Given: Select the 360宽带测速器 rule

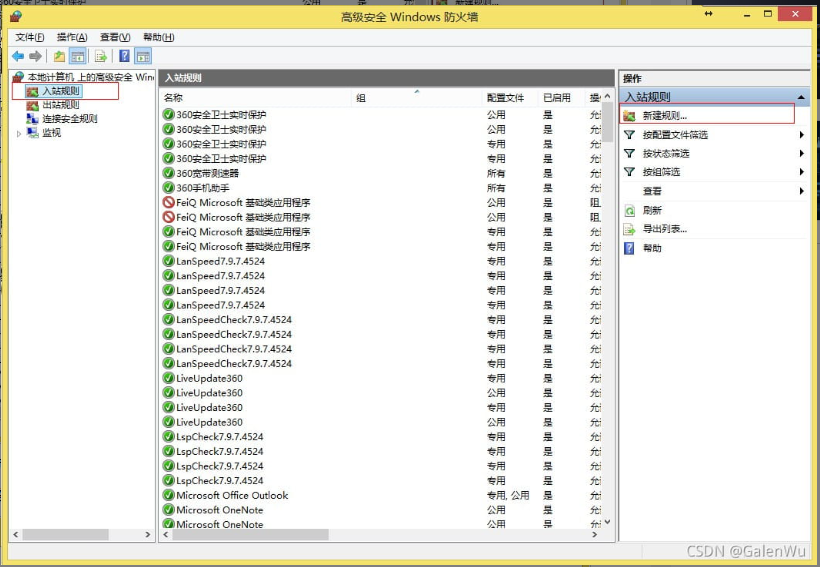Looking at the screenshot, I should (207, 173).
